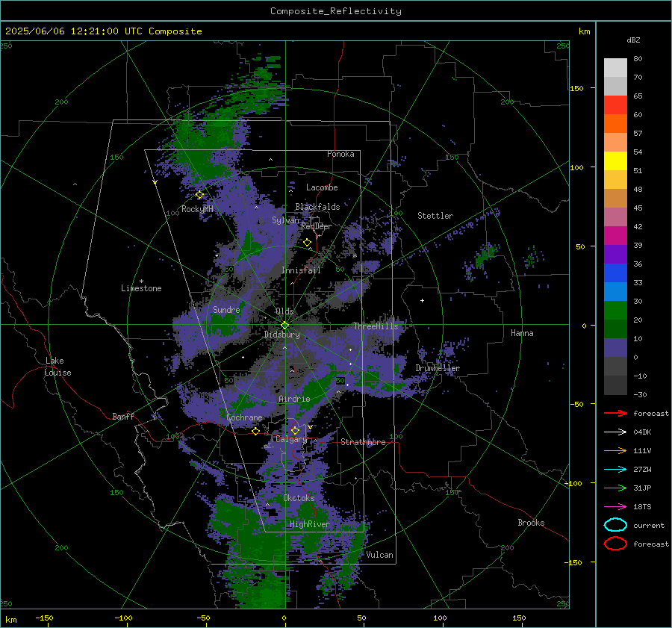This screenshot has width=672, height=628.
Task: Click the red 'forecast' ellipse legend icon
Action: coord(615,544)
